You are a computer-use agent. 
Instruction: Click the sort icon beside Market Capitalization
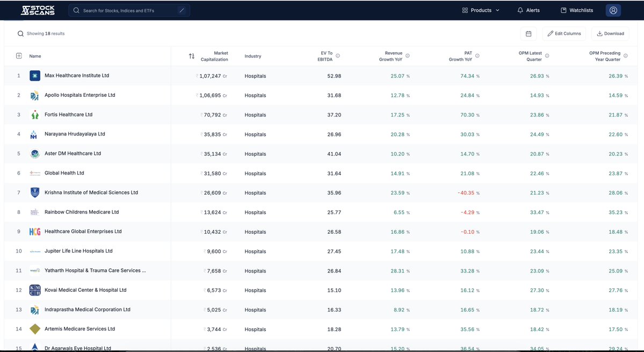click(191, 56)
